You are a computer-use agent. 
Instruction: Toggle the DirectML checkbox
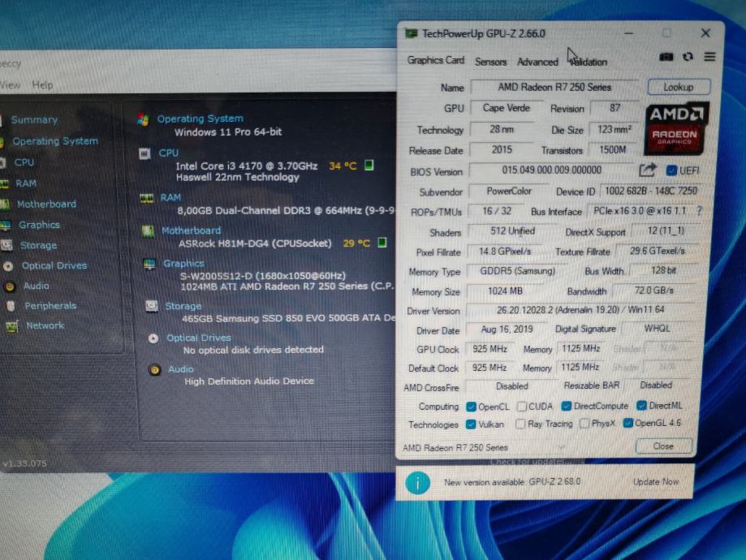tap(641, 405)
